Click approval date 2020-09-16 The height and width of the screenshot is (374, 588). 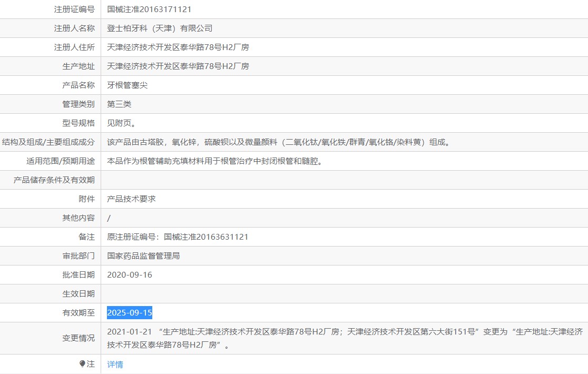(130, 275)
